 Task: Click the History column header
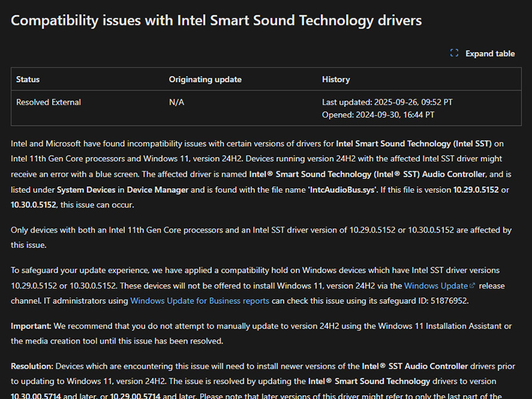(x=336, y=79)
